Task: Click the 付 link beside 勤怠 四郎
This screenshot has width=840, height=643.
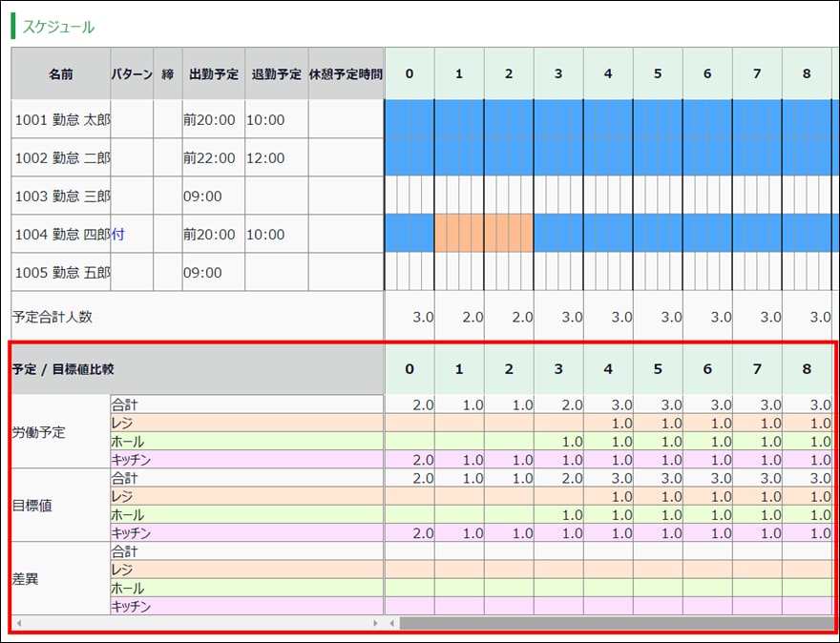Action: click(x=117, y=235)
